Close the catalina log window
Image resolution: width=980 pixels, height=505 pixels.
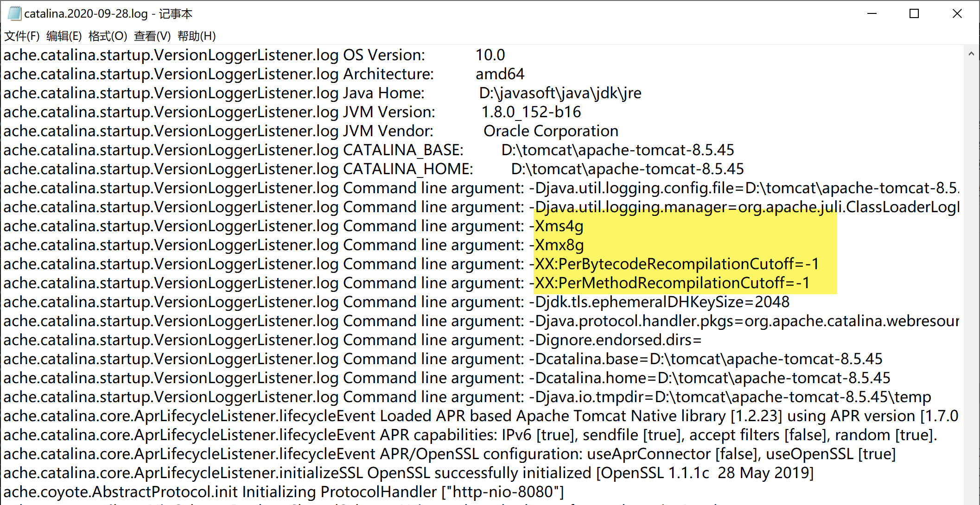957,14
